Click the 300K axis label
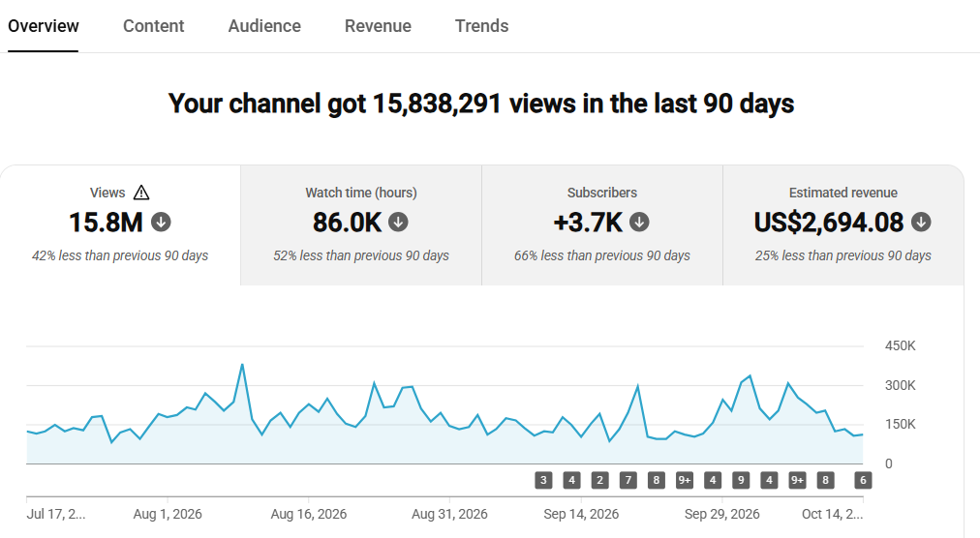Screen dimensions: 980x538 [900, 385]
